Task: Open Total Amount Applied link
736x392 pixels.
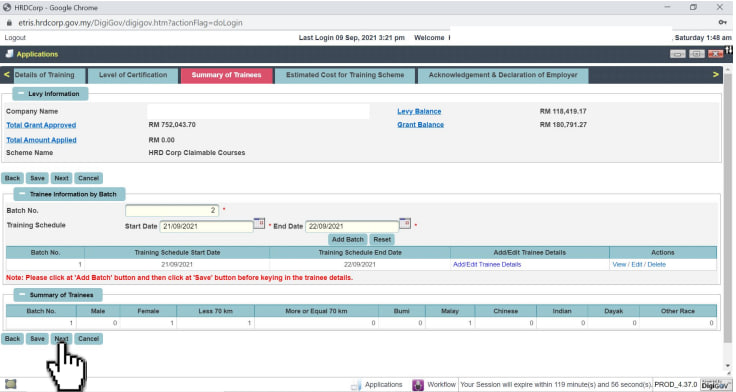Action: (41, 140)
